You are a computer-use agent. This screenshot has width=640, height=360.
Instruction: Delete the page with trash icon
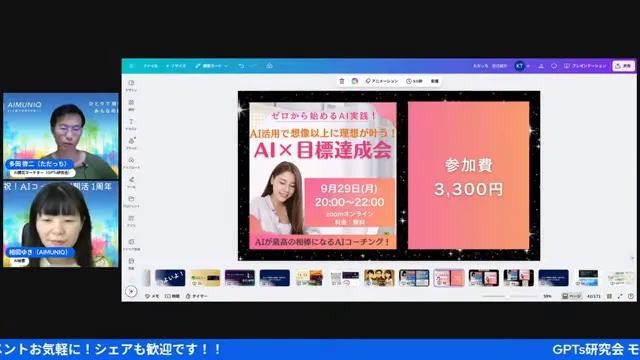click(342, 81)
